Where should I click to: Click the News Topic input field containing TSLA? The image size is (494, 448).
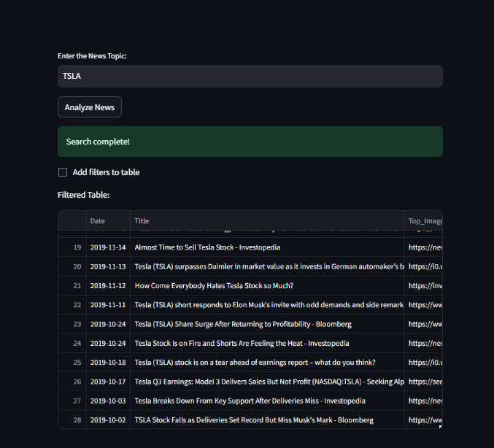(250, 76)
